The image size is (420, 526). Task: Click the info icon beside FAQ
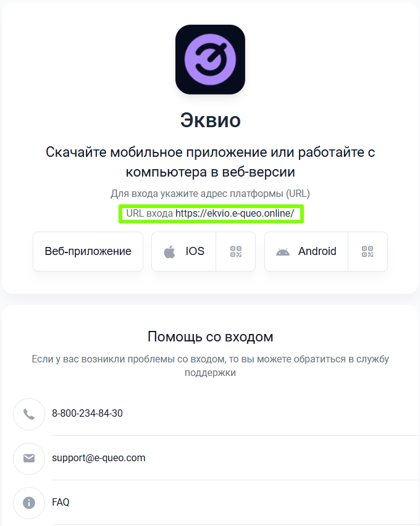pyautogui.click(x=29, y=503)
